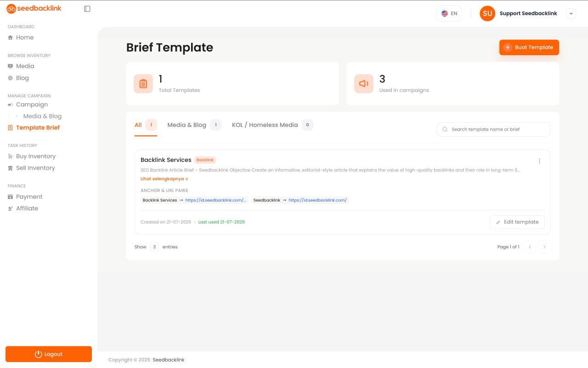Viewport: 588px width, 368px height.
Task: Click the Edit template button
Action: click(517, 222)
